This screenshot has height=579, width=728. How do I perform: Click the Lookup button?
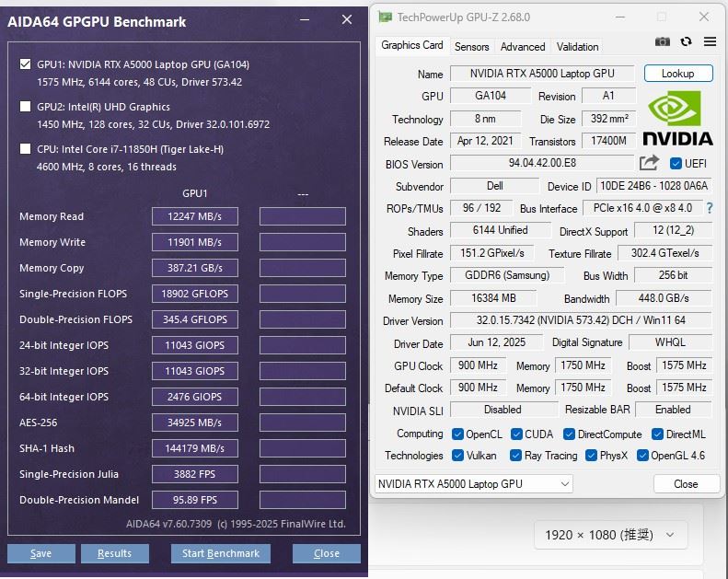tap(677, 74)
